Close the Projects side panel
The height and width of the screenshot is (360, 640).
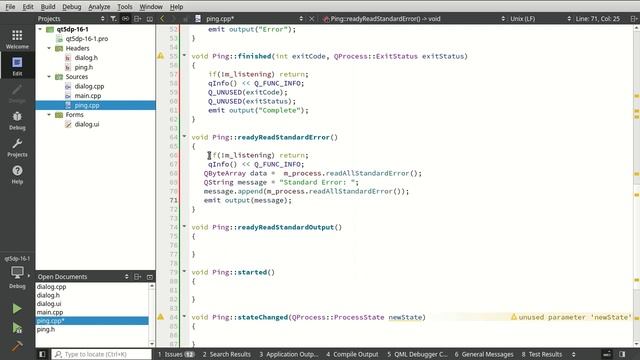150,18
